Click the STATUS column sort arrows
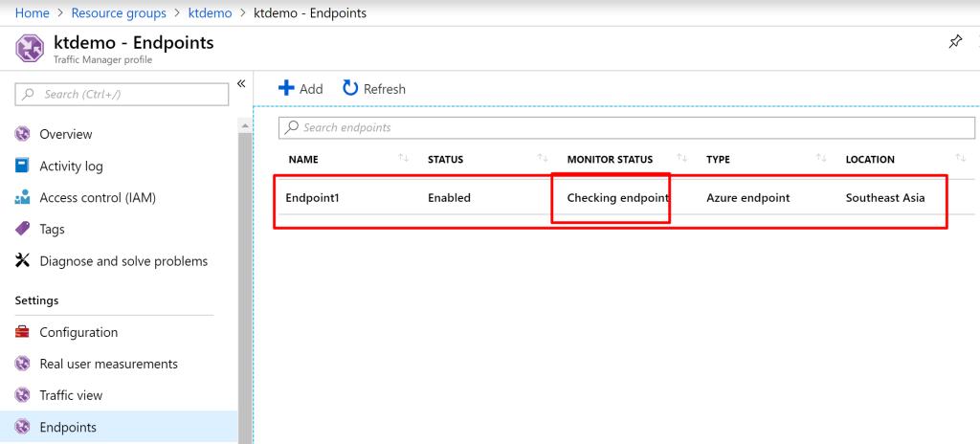The width and height of the screenshot is (980, 444). click(543, 159)
